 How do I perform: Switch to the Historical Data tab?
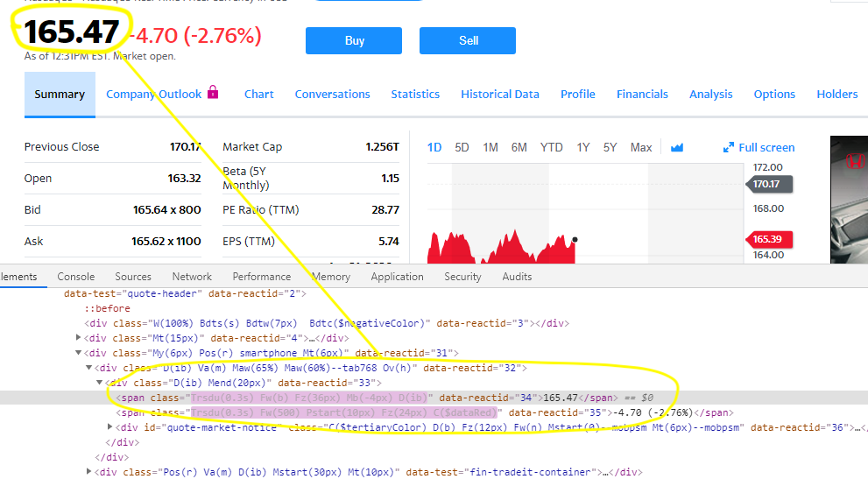(499, 94)
